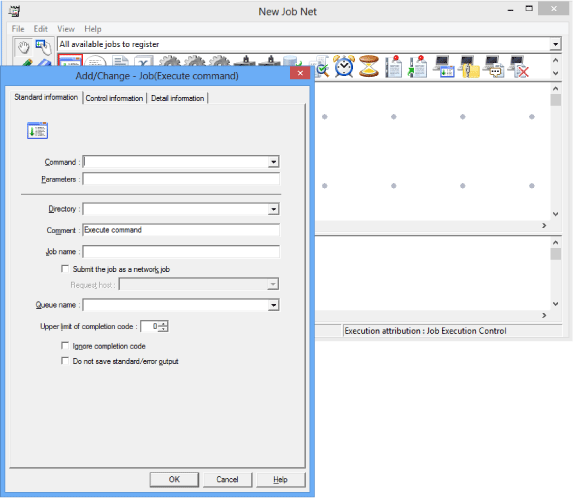Enable Submit the job as a network job

[65, 269]
